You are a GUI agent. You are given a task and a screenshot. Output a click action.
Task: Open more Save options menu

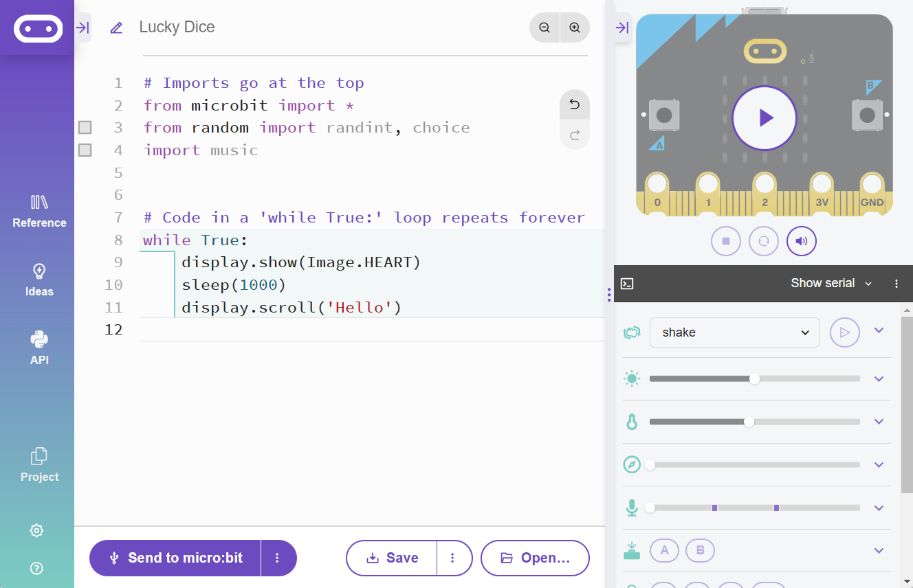click(454, 558)
